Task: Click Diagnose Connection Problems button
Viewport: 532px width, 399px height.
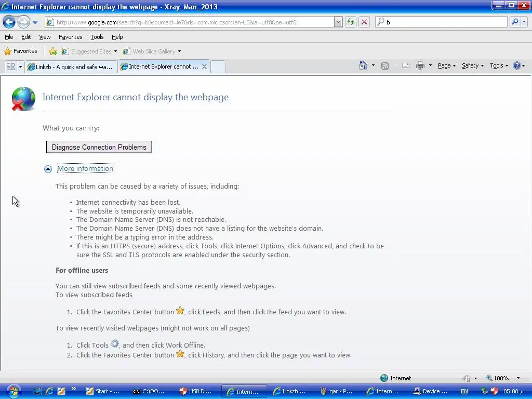Action: pos(99,147)
